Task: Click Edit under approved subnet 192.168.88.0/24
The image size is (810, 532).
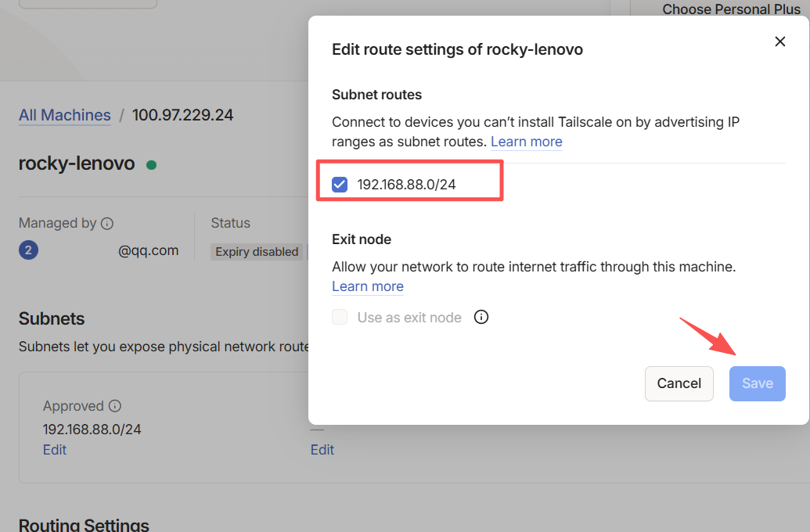Action: 55,450
